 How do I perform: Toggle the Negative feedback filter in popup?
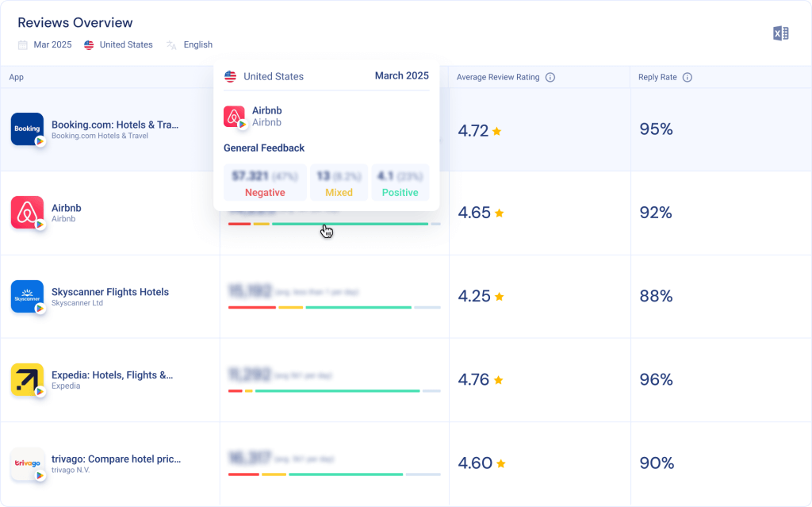pos(265,182)
